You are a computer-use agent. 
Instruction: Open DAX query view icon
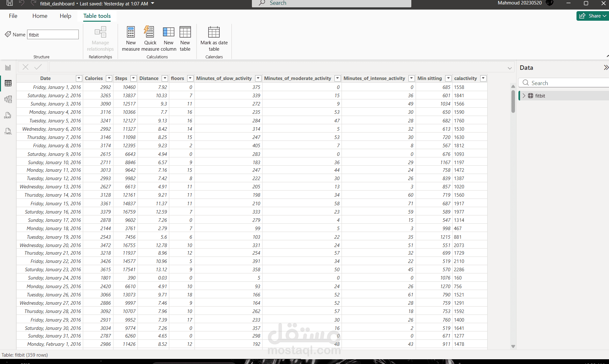[8, 115]
